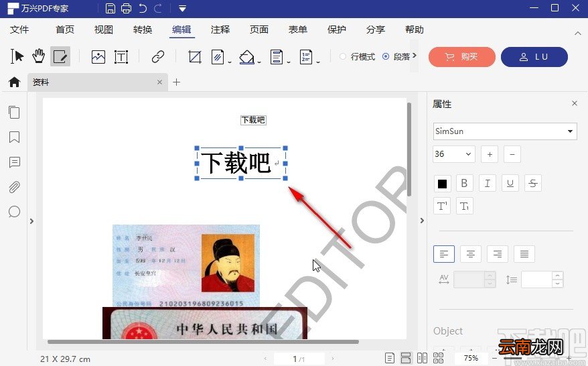Viewport: 588px width, 366px height.
Task: Increase font size with the plus button
Action: click(x=490, y=154)
